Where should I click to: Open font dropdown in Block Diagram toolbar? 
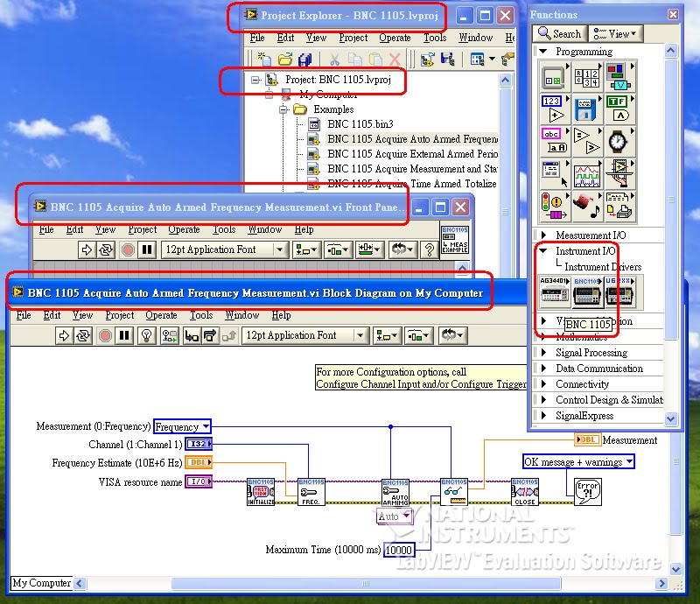point(360,335)
